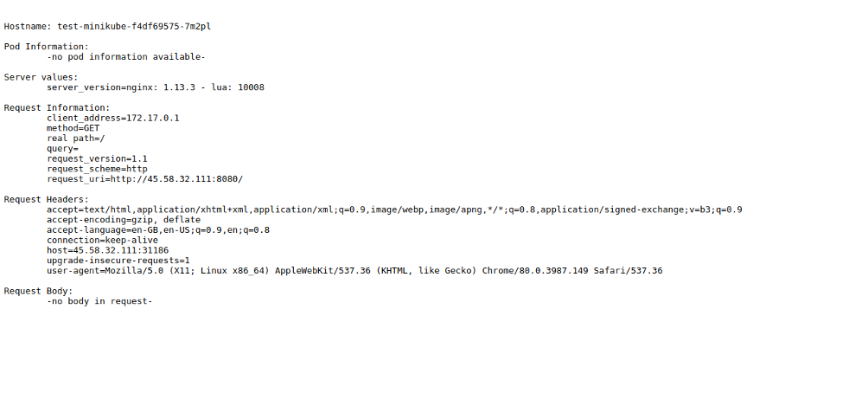Image resolution: width=868 pixels, height=393 pixels.
Task: Click the connection=keep-alive line
Action: pyautogui.click(x=102, y=240)
